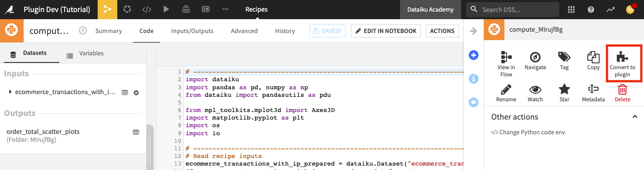Screen dimensions: 644x170
Task: Open the user profile avatar
Action: 630,9
